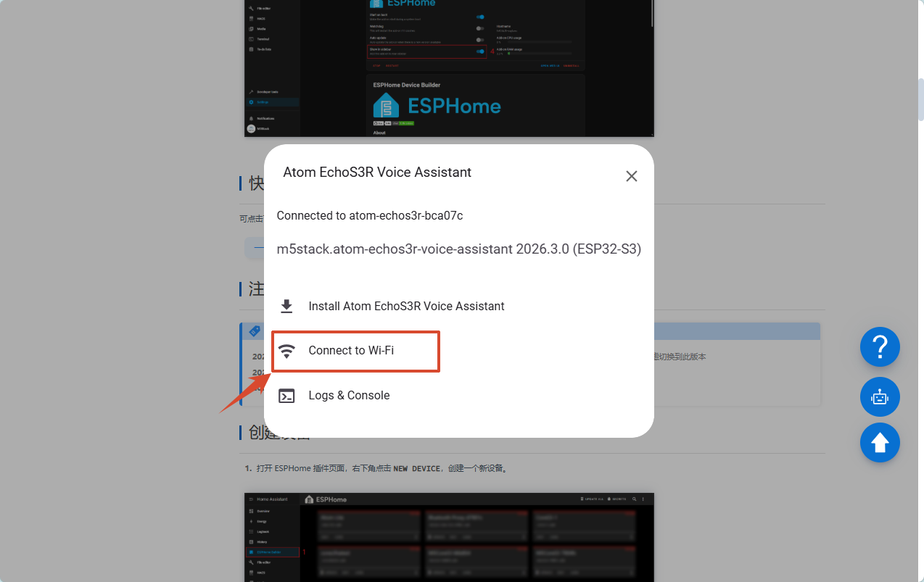Viewport: 924px width, 582px height.
Task: Toggle the Start on boot switch
Action: 480,17
